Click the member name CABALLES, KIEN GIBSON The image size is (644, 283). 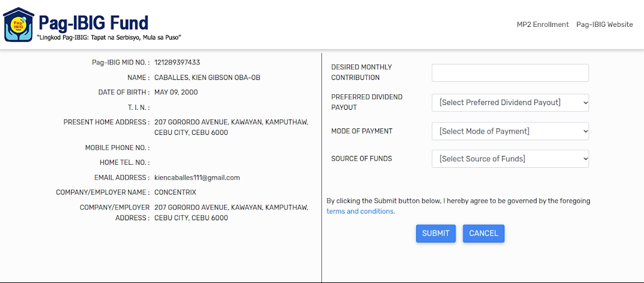point(207,78)
